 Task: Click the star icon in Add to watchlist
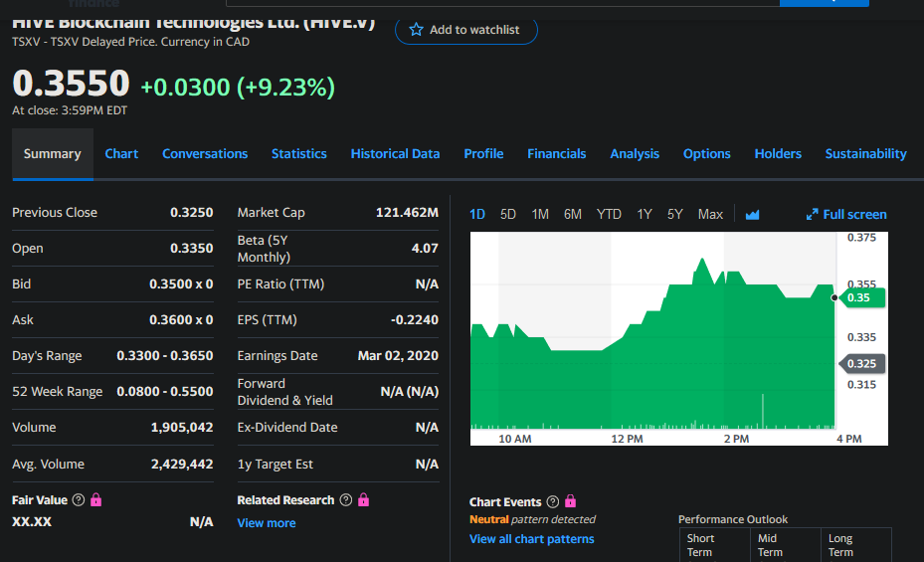click(x=417, y=30)
